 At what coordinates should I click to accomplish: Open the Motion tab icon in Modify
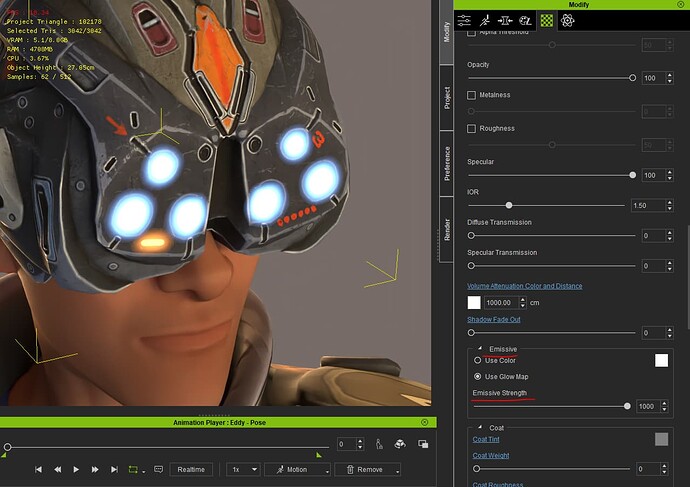484,20
